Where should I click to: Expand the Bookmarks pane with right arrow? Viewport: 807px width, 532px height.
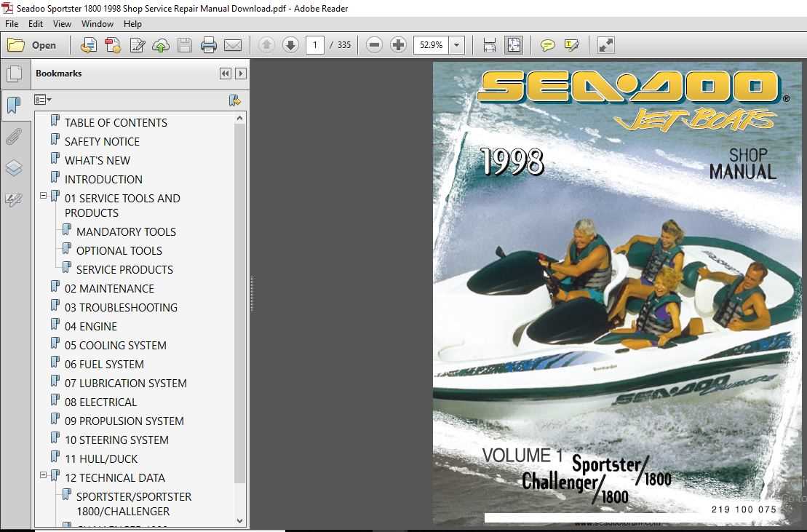click(240, 74)
